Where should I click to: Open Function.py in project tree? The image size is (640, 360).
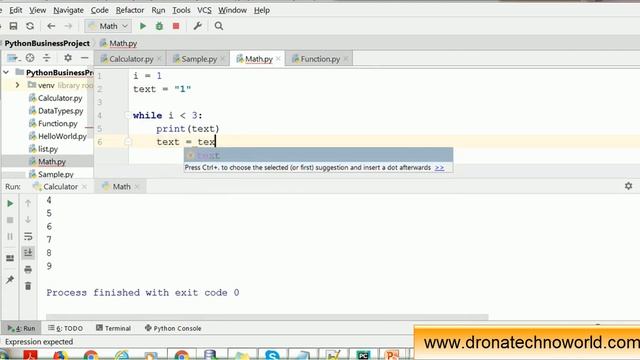(57, 123)
